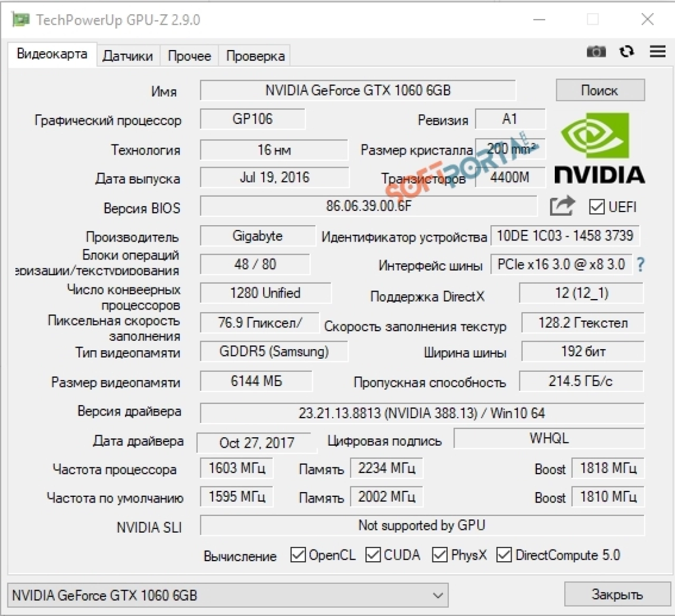Click the refresh arrows icon
This screenshot has width=675, height=616.
(x=626, y=51)
